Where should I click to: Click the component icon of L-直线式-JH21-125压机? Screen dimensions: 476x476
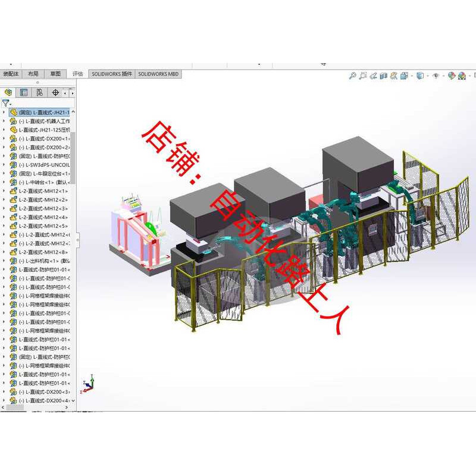pos(13,130)
